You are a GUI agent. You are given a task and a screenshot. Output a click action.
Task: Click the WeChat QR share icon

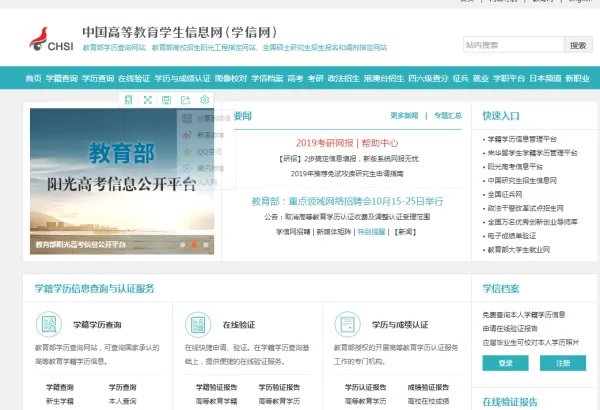coord(187,118)
